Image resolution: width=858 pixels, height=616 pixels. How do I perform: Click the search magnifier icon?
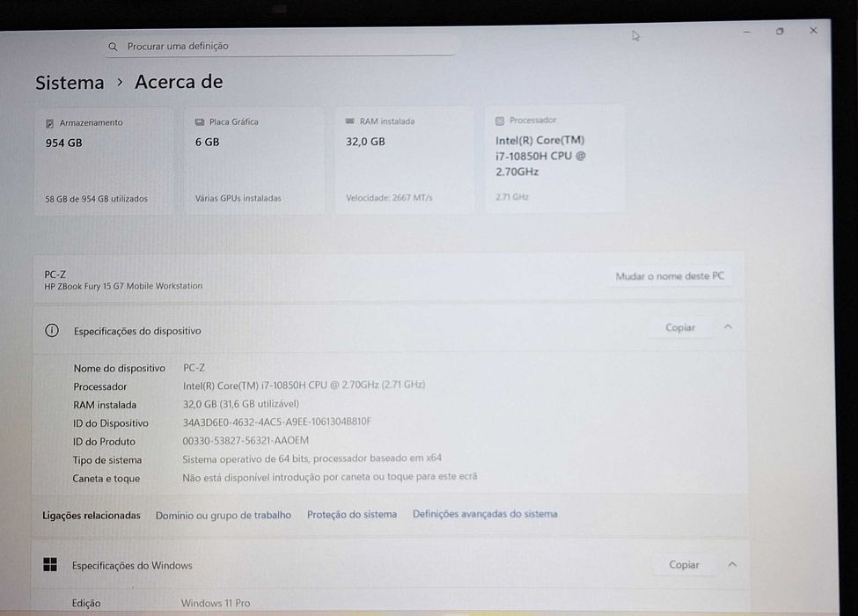pos(113,47)
